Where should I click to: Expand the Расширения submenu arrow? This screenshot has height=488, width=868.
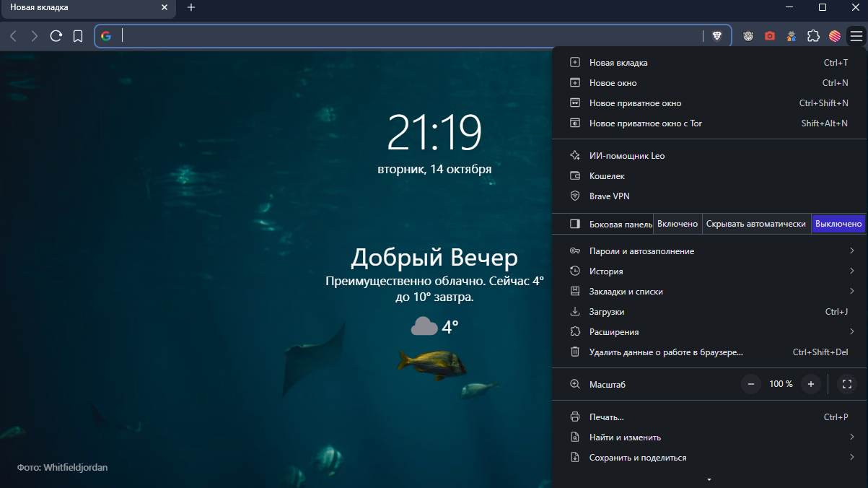pyautogui.click(x=852, y=331)
